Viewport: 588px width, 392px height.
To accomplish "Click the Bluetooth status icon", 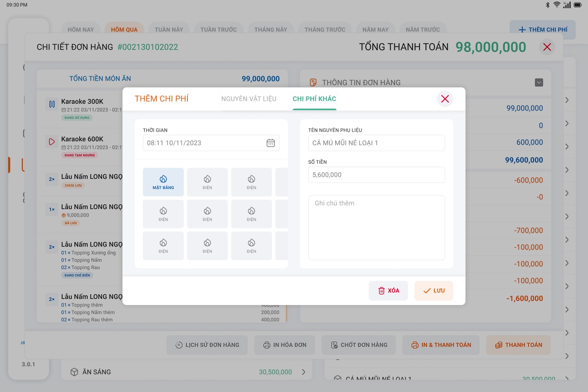I will tap(548, 5).
